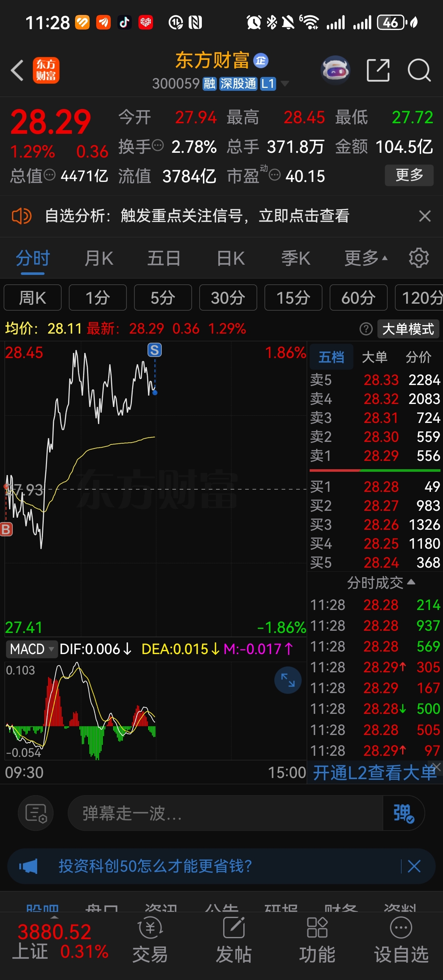
Task: Tap the 上证 3880.52 index ticker
Action: pyautogui.click(x=61, y=942)
